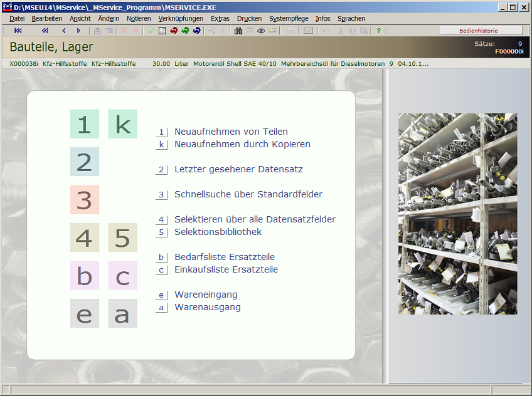The image size is (532, 396).
Task: Open the binoculars search tool
Action: 238,31
